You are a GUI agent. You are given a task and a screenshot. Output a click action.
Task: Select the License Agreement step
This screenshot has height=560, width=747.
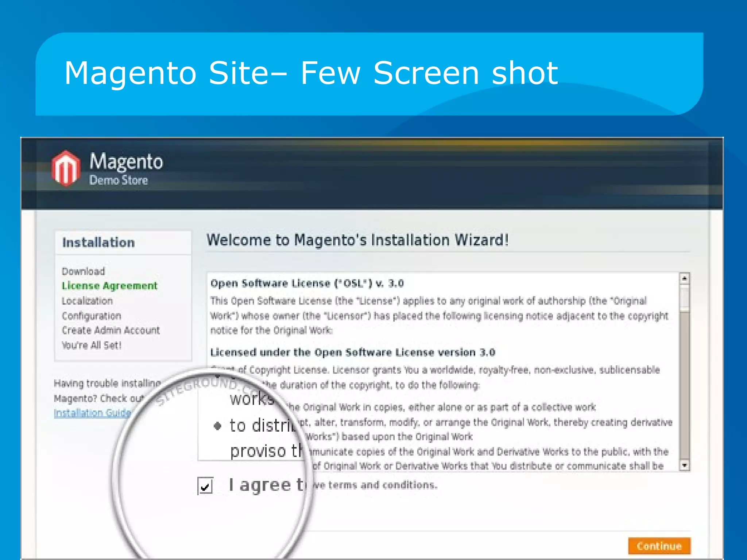(x=109, y=285)
